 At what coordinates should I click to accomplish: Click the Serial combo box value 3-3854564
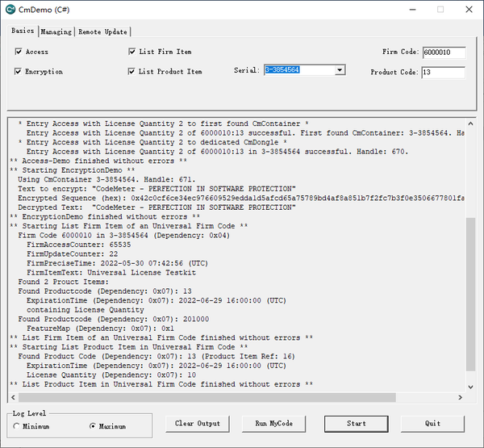pyautogui.click(x=282, y=70)
